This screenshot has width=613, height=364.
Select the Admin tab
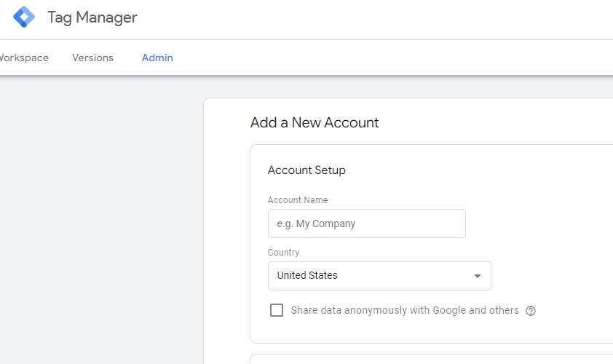coord(157,58)
